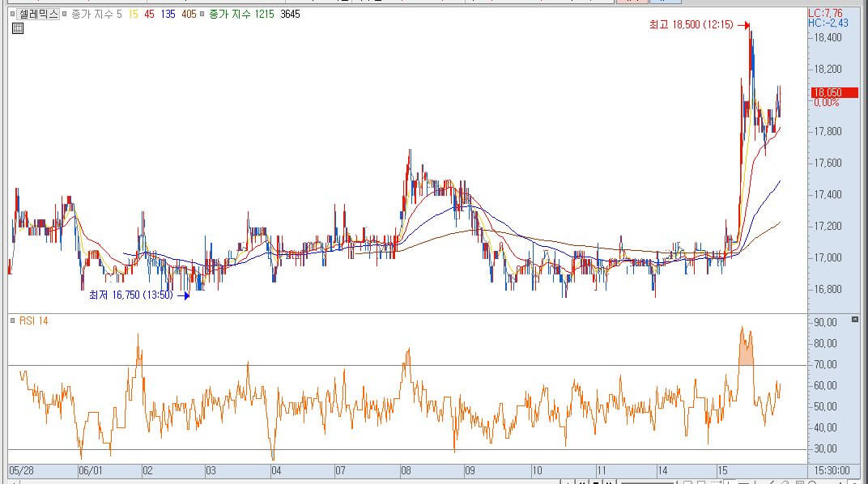This screenshot has height=484, width=868.
Task: Select the 종가 지수 5 moving average legend
Action: 96,14
